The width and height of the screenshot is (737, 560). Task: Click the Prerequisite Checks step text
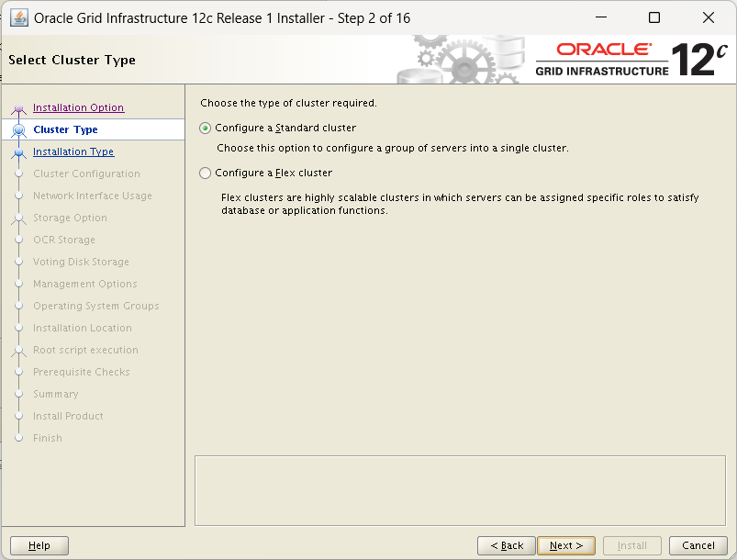tap(82, 372)
